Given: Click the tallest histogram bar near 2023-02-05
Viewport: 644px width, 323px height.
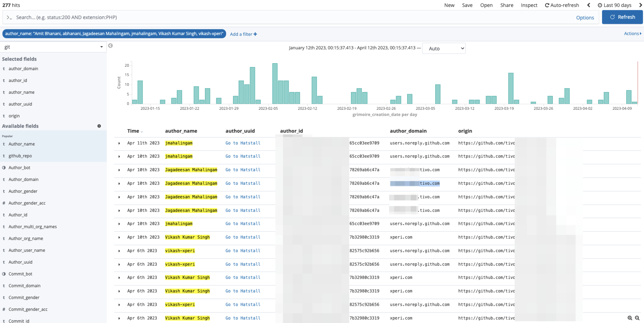Looking at the screenshot, I should coord(275,83).
